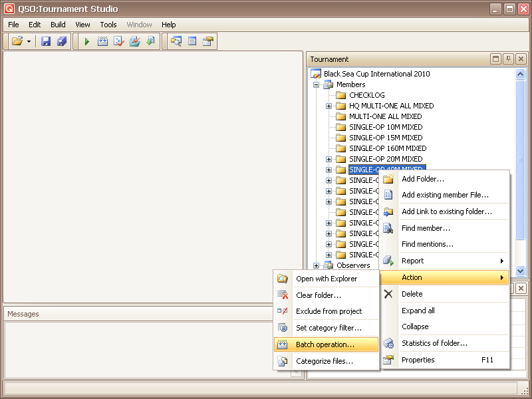The width and height of the screenshot is (532, 399).
Task: Click the magnifier search icon in toolbar
Action: (176, 41)
